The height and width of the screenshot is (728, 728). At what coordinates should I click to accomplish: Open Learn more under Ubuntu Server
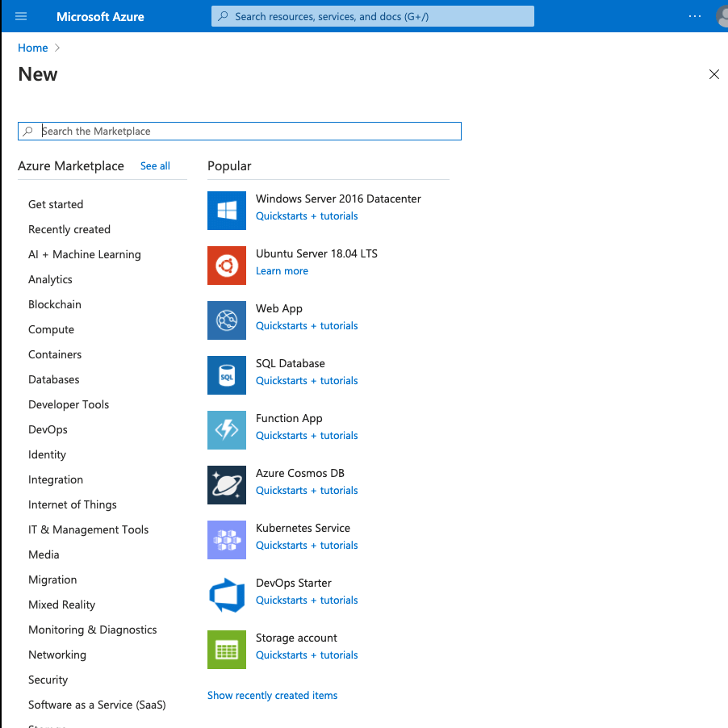point(282,270)
